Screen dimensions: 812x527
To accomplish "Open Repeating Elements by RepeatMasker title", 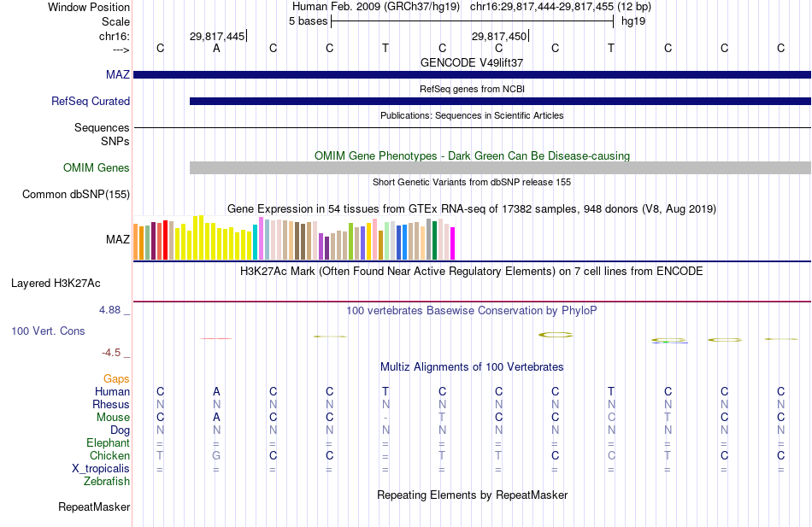I will (472, 495).
